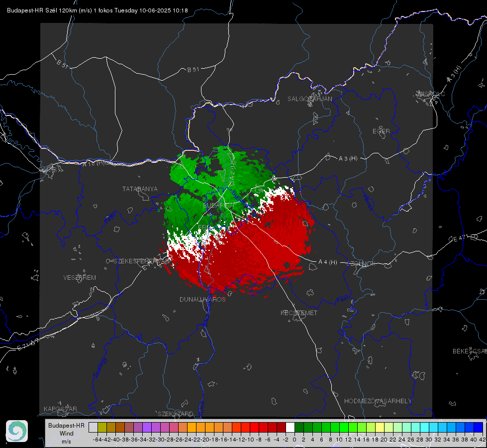Click the blue 'Pest' county label

(x=342, y=300)
